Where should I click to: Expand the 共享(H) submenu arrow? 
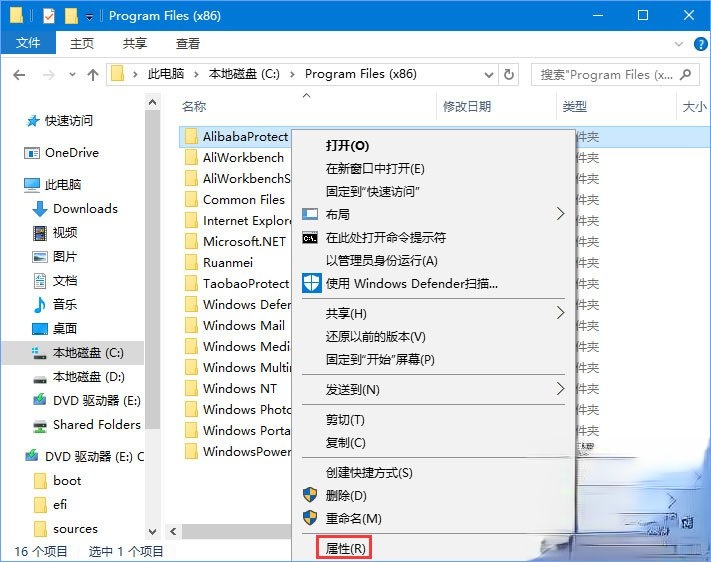tap(560, 313)
